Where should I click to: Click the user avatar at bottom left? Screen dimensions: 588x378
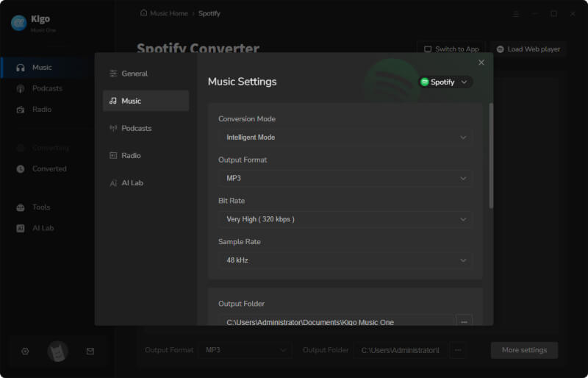click(x=57, y=352)
